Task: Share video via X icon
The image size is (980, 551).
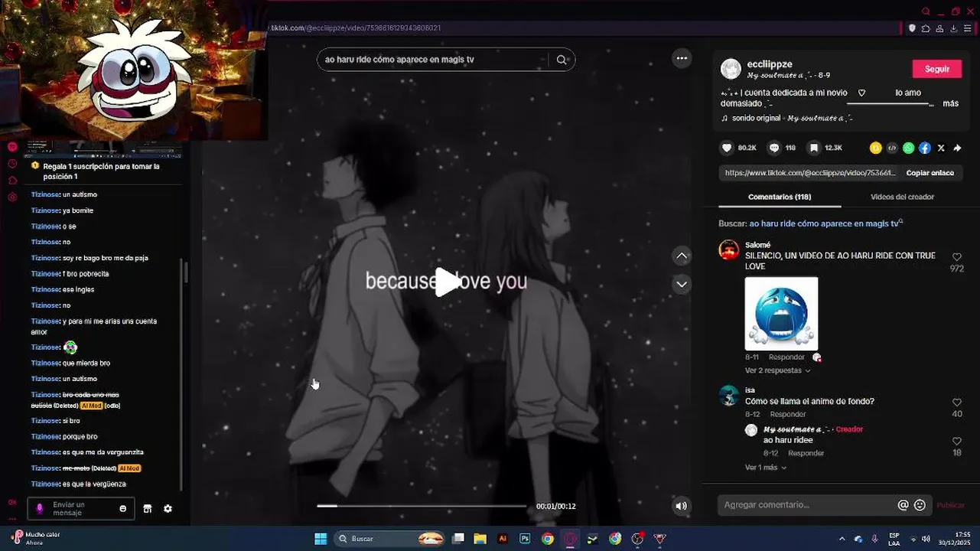Action: (x=941, y=148)
